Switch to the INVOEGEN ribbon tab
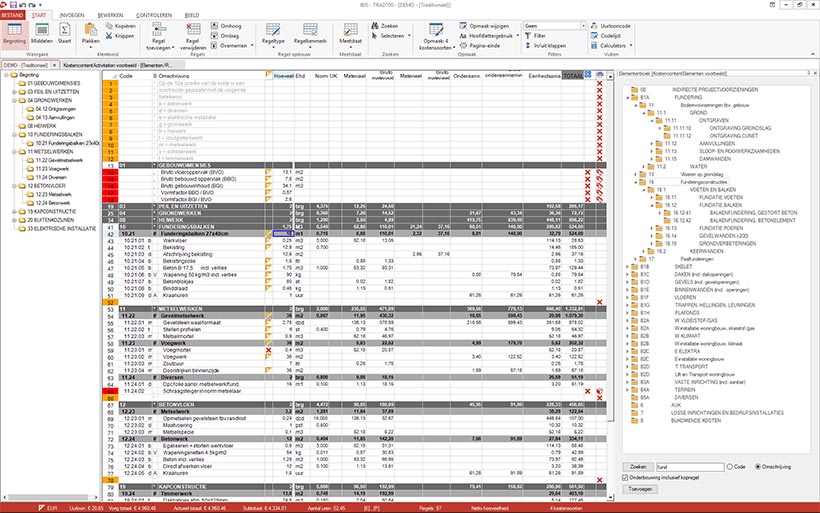The width and height of the screenshot is (820, 513). 72,15
